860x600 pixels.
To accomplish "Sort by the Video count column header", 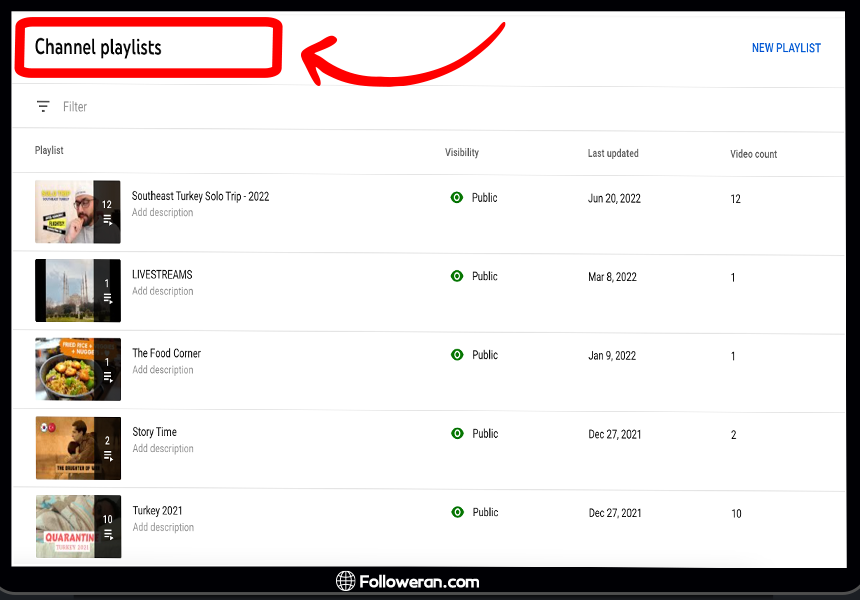I will [753, 154].
